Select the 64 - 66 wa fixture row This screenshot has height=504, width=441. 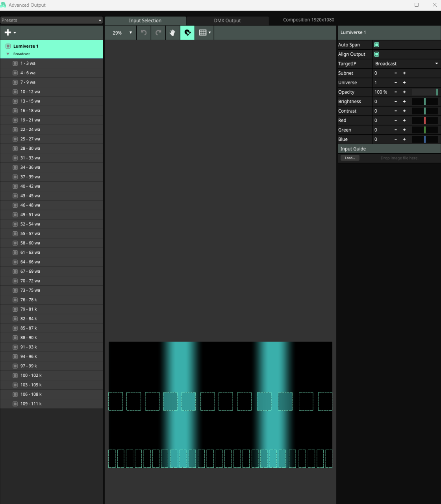[52, 262]
